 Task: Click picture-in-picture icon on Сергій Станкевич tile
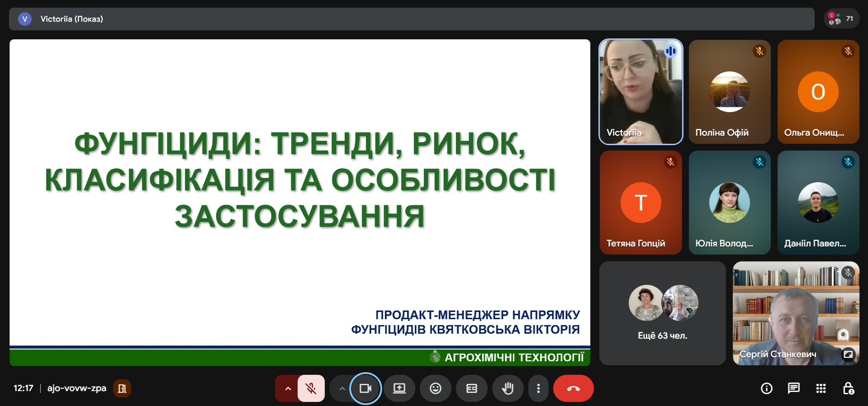(848, 354)
